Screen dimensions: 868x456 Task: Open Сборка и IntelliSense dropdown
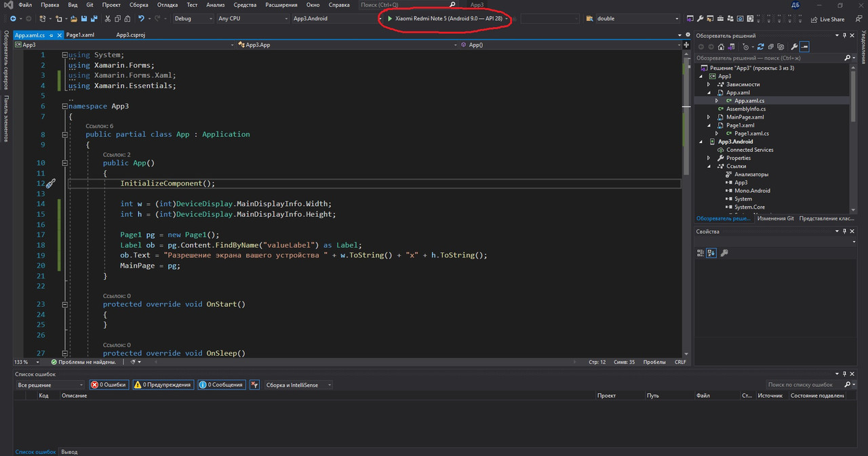click(298, 385)
